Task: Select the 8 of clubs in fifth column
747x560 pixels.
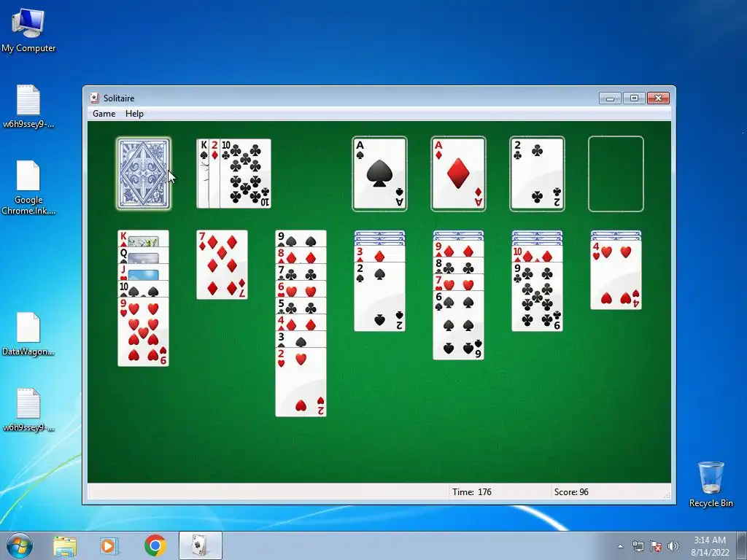Action: [x=458, y=265]
